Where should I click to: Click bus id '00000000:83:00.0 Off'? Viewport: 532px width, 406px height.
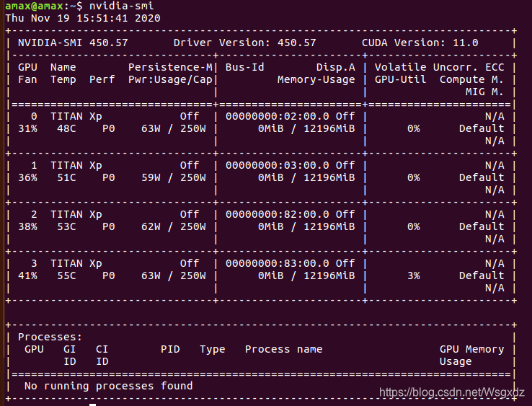click(290, 263)
